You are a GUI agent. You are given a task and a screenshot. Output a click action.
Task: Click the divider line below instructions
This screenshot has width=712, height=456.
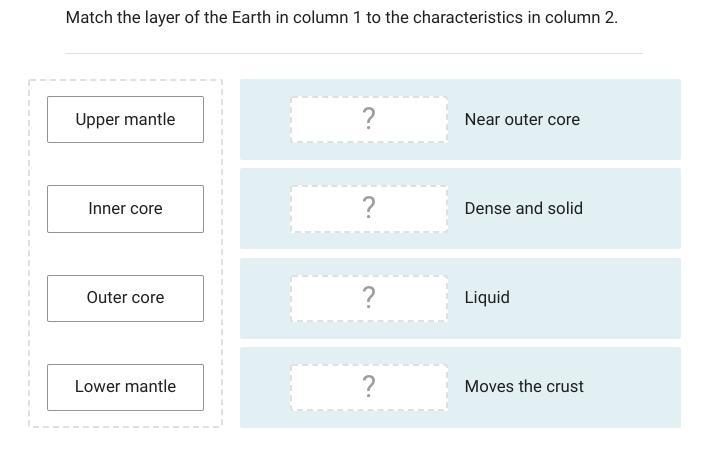coord(353,53)
